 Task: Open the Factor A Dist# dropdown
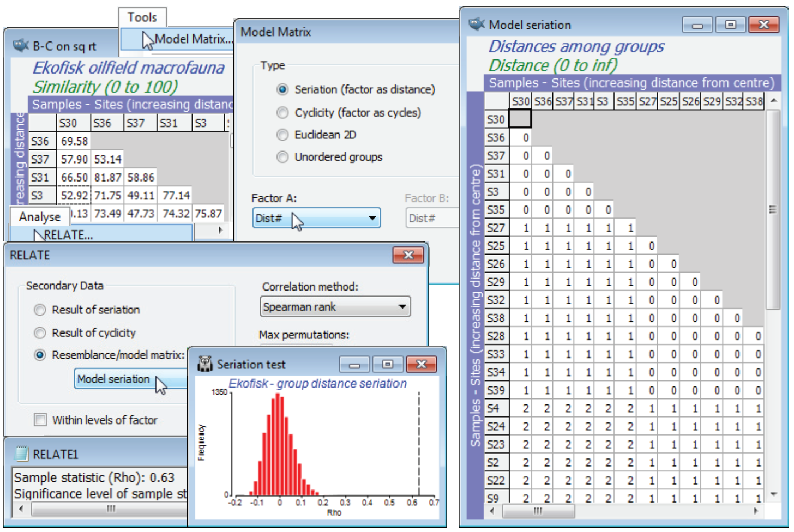coord(316,218)
